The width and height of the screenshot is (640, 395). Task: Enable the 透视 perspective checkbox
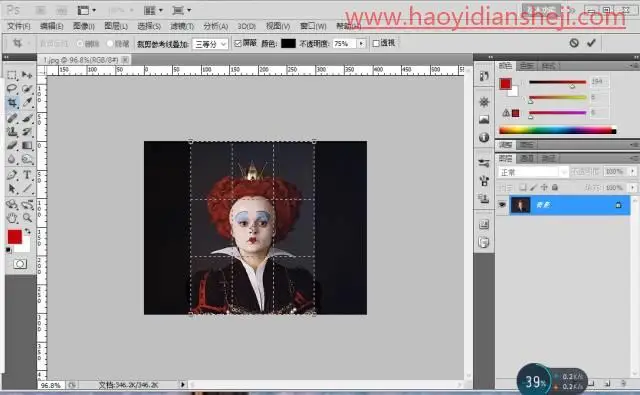[x=376, y=43]
